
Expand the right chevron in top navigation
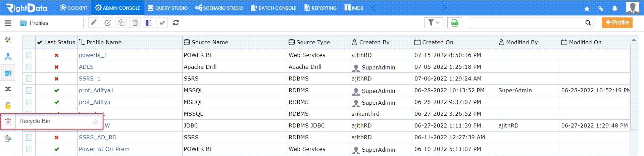[x=444, y=8]
